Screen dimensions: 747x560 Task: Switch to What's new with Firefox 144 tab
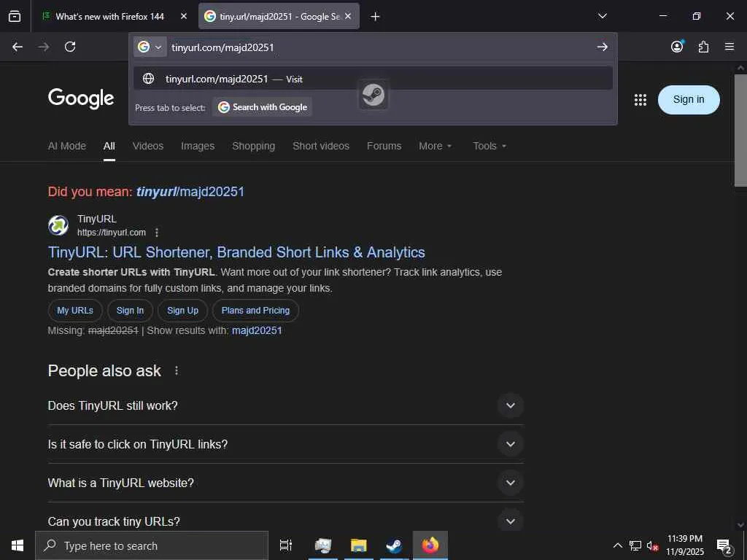(109, 16)
